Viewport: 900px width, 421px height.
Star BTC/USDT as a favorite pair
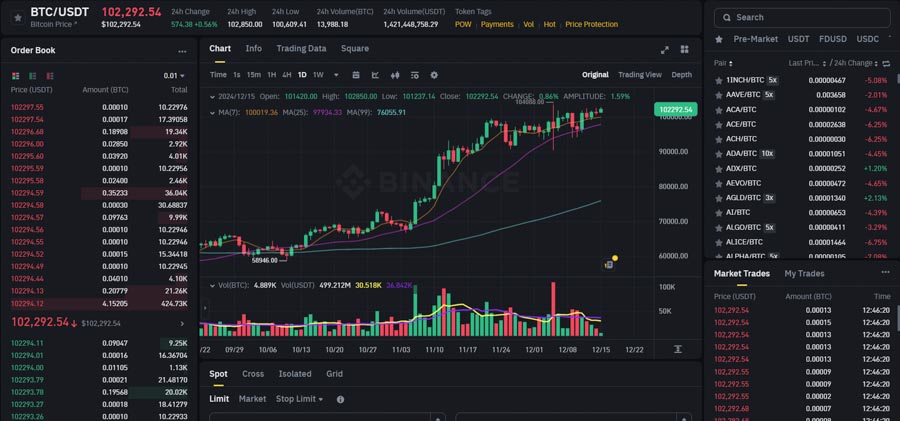pos(18,18)
